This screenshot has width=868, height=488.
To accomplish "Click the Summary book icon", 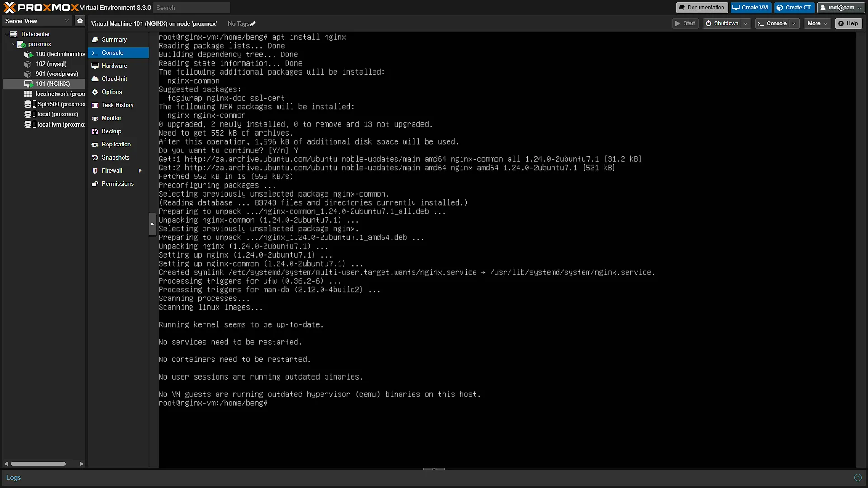I will pyautogui.click(x=95, y=40).
